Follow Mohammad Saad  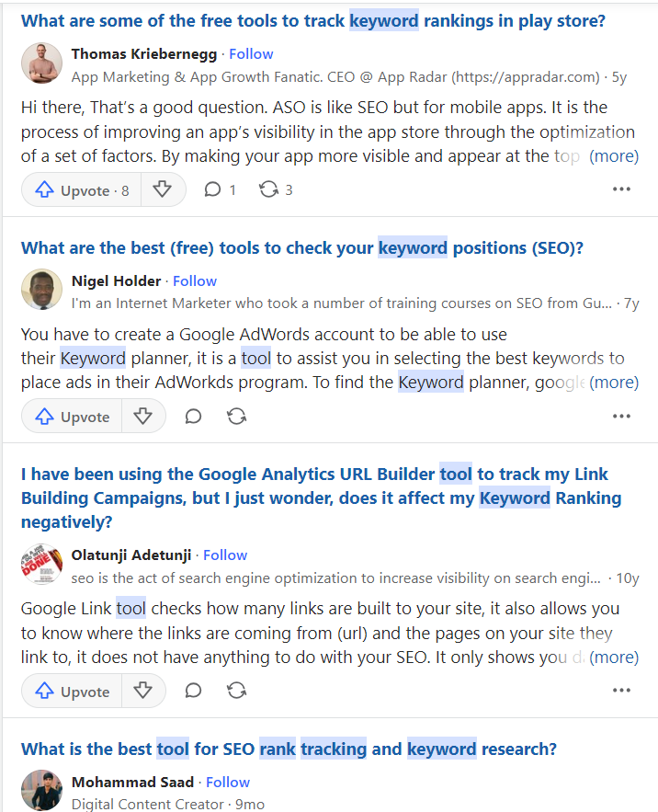point(227,782)
